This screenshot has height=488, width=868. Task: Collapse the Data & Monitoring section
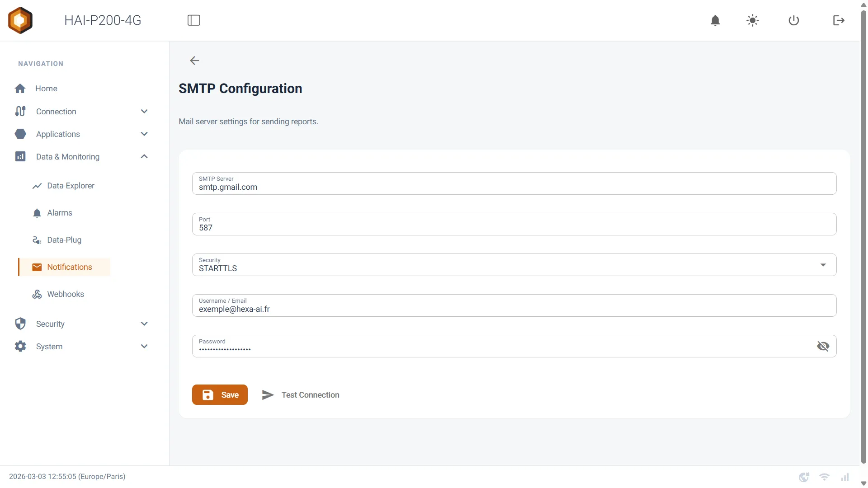pos(144,157)
